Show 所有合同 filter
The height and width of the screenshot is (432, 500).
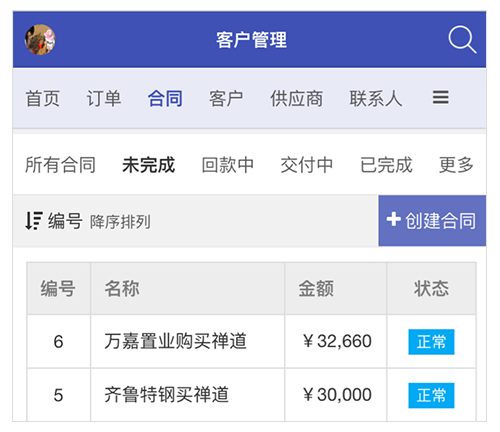tap(60, 165)
